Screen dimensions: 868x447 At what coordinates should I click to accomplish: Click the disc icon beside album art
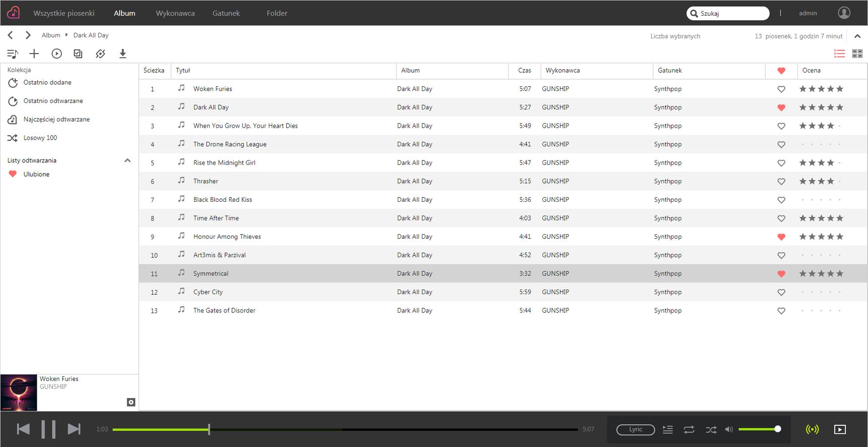pyautogui.click(x=131, y=402)
